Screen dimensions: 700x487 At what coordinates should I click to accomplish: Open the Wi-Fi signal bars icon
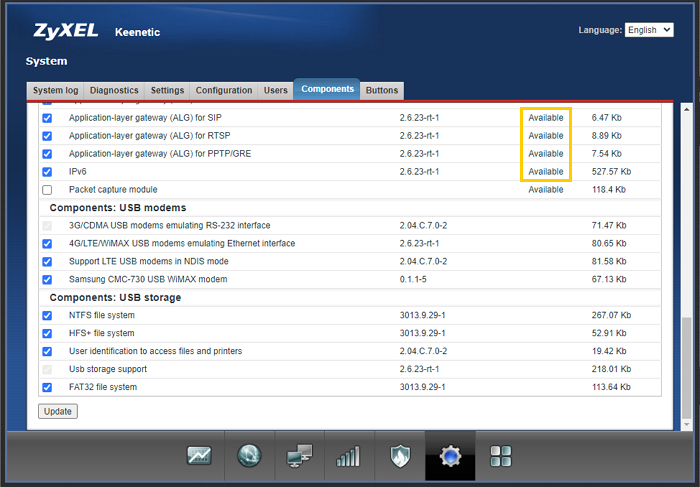[x=348, y=457]
